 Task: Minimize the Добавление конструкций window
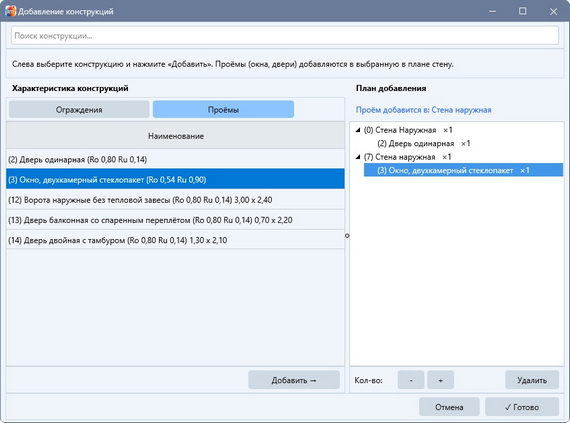(x=493, y=11)
